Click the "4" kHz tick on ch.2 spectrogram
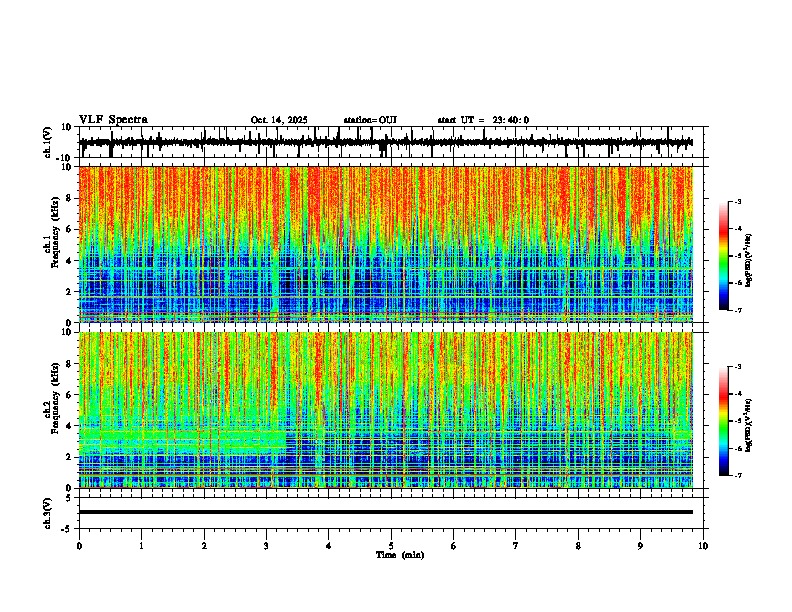The width and height of the screenshot is (792, 612). [x=70, y=426]
